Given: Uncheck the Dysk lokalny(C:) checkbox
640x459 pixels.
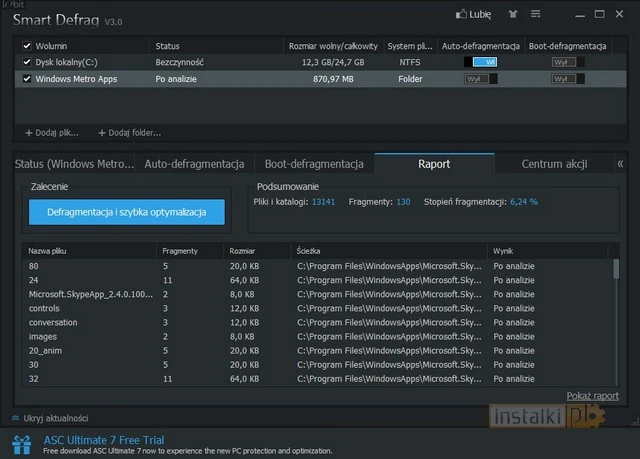Looking at the screenshot, I should point(27,62).
